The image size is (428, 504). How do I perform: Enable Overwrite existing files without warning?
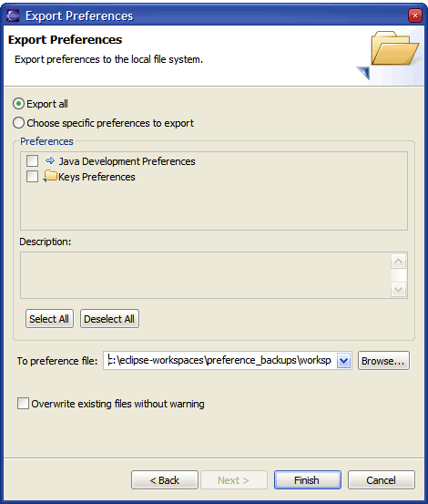point(23,404)
